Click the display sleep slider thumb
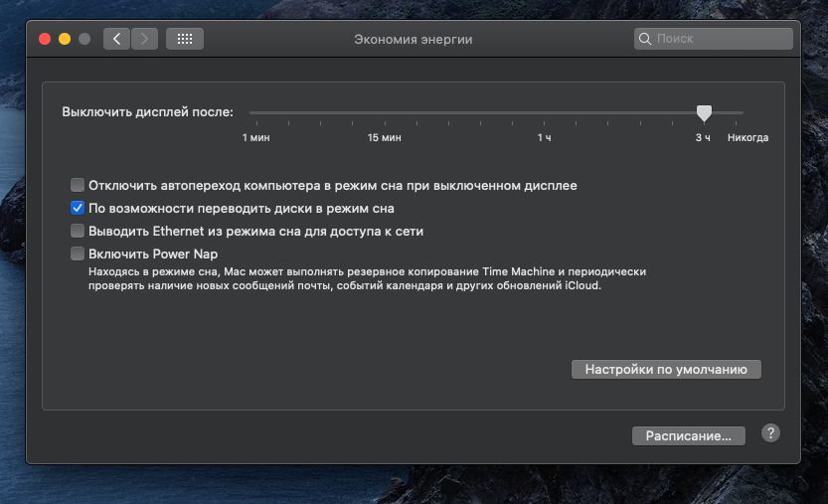828x504 pixels. coord(704,113)
